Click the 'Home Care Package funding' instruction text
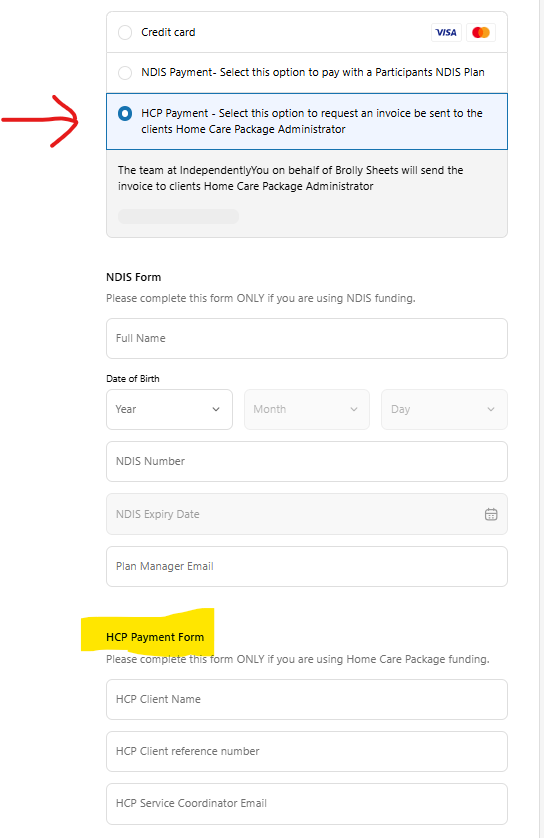The height and width of the screenshot is (838, 544). [298, 659]
